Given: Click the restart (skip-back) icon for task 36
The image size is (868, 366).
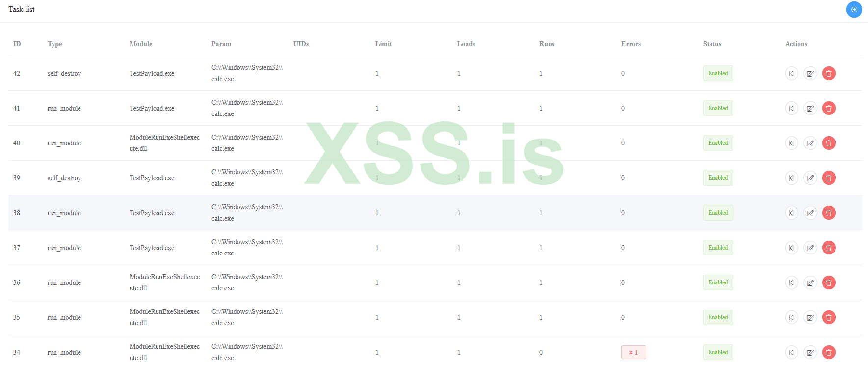Looking at the screenshot, I should [791, 282].
